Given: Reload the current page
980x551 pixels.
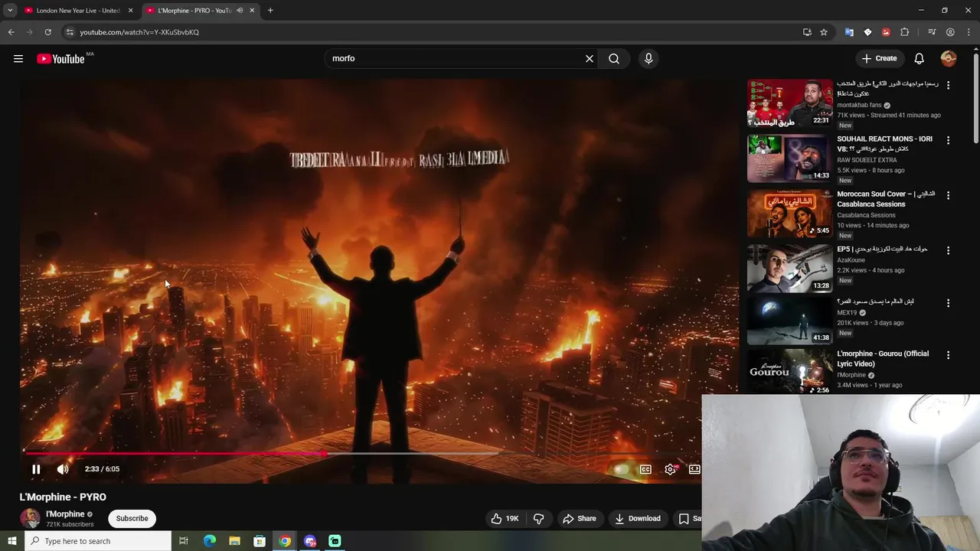Looking at the screenshot, I should click(47, 32).
